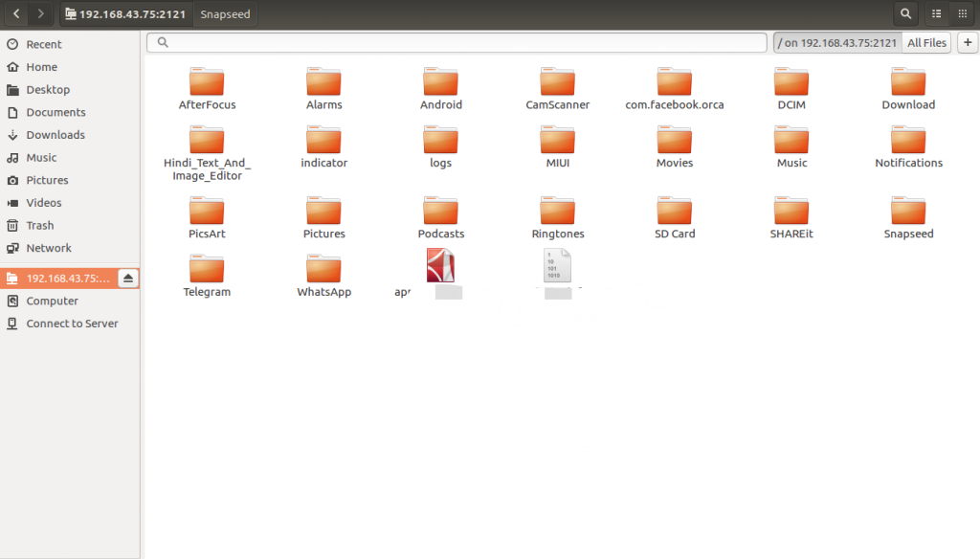The width and height of the screenshot is (980, 559).
Task: Click the '/ on 192.168.43.75:2121' search location
Action: pos(837,42)
